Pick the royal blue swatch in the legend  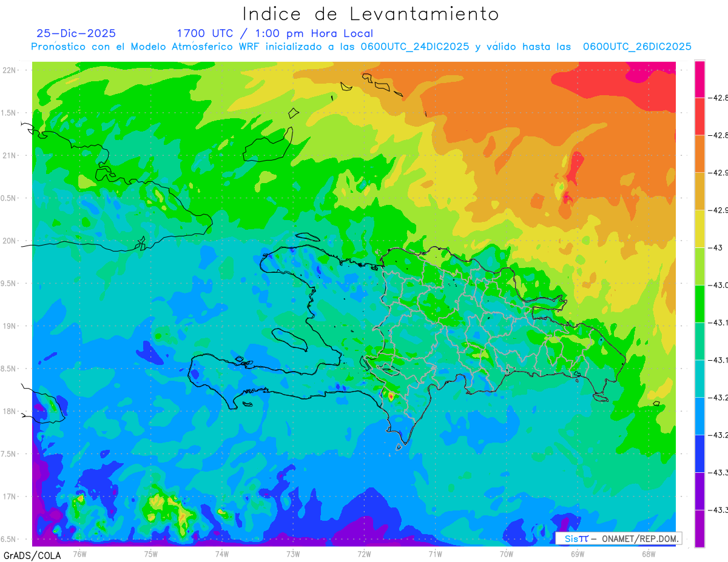click(700, 454)
